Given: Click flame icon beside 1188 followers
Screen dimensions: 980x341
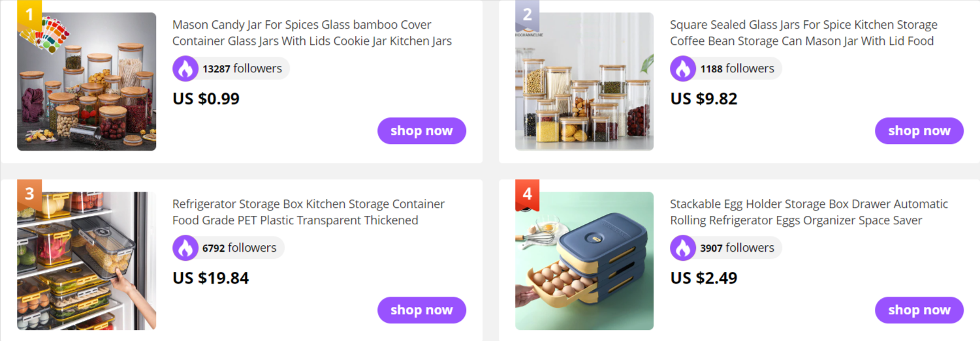Looking at the screenshot, I should [x=683, y=68].
